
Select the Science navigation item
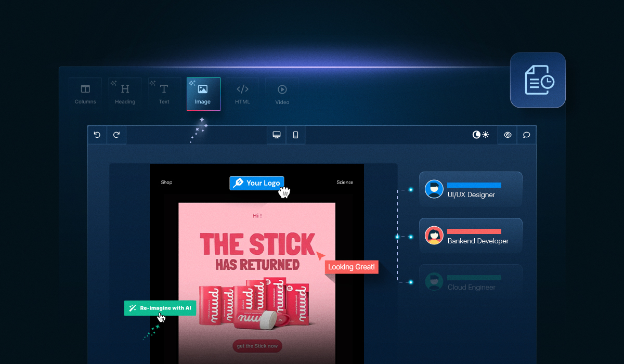coord(345,183)
